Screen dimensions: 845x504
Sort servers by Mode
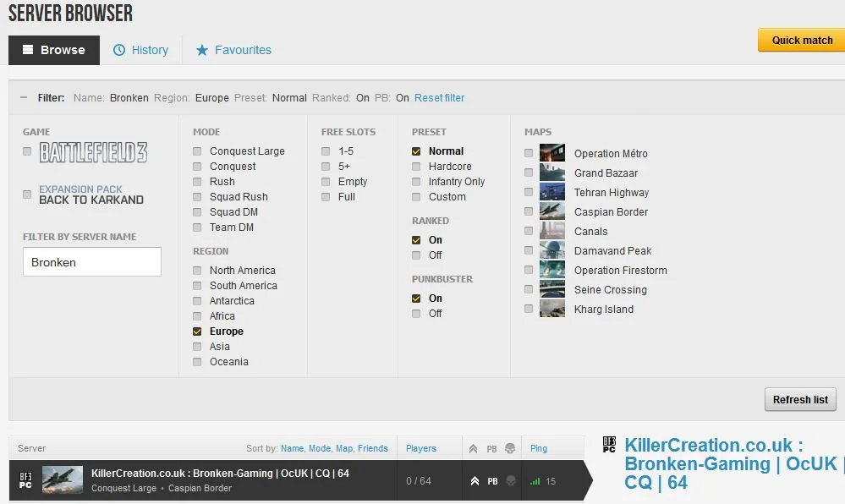(320, 448)
